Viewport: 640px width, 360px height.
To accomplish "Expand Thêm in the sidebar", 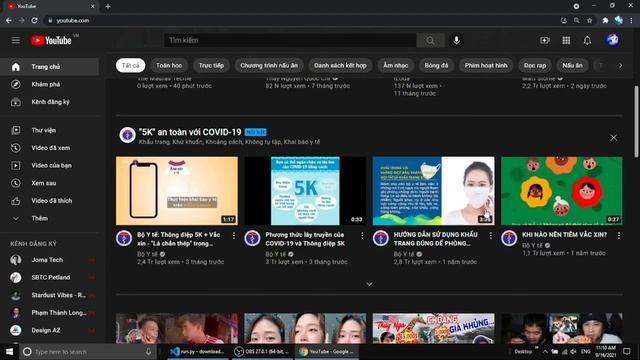I will [x=49, y=218].
